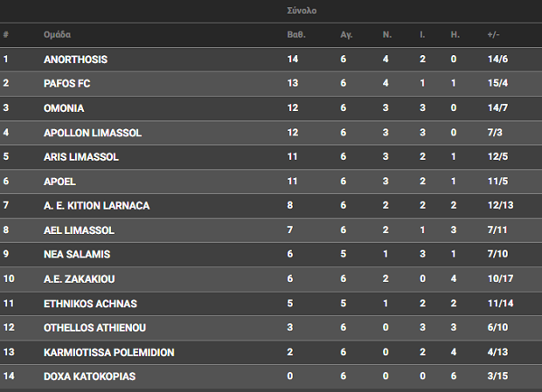The image size is (542, 392).
Task: Click the APOEL team name
Action: pyautogui.click(x=60, y=182)
